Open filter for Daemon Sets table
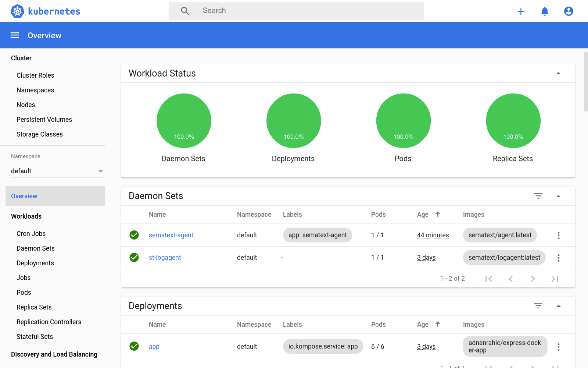 point(538,196)
